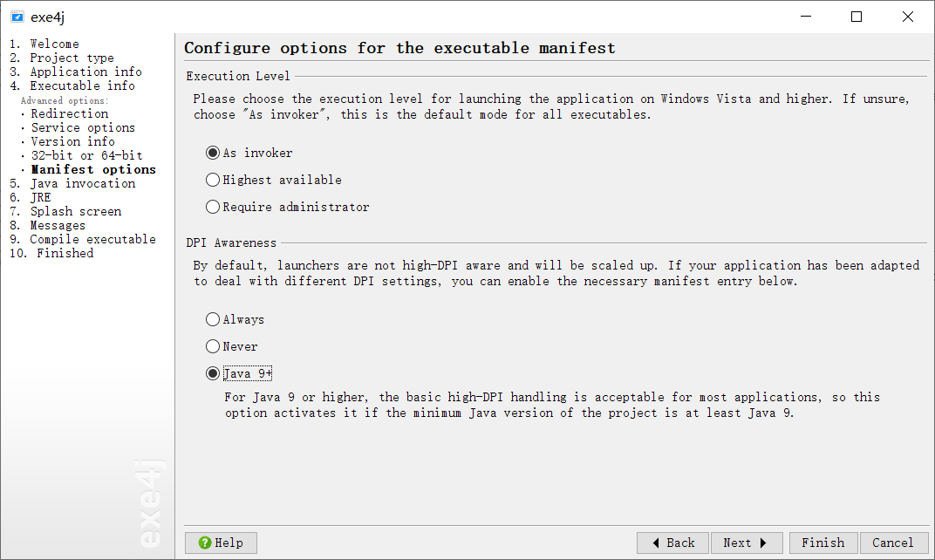Select As invoker execution level
The width and height of the screenshot is (935, 560).
point(213,153)
